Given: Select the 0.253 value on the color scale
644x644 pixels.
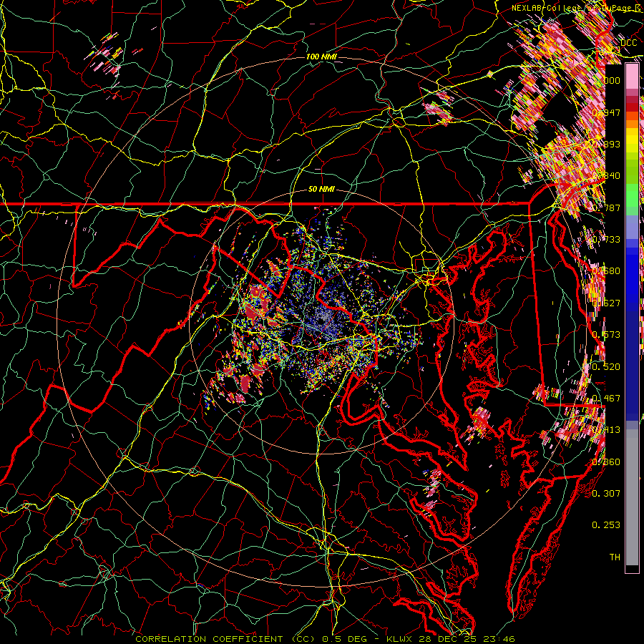Looking at the screenshot, I should [606, 525].
